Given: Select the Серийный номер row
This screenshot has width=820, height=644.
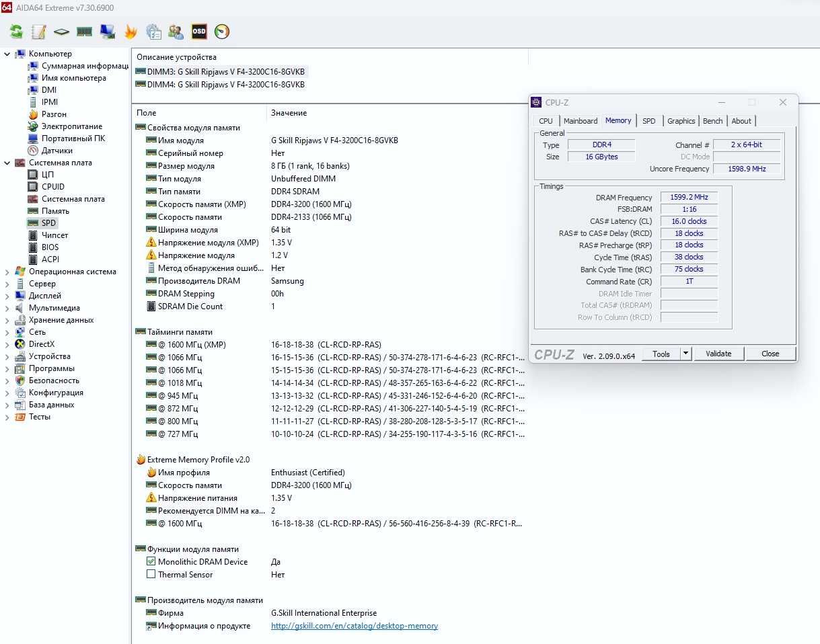Looking at the screenshot, I should pos(330,153).
